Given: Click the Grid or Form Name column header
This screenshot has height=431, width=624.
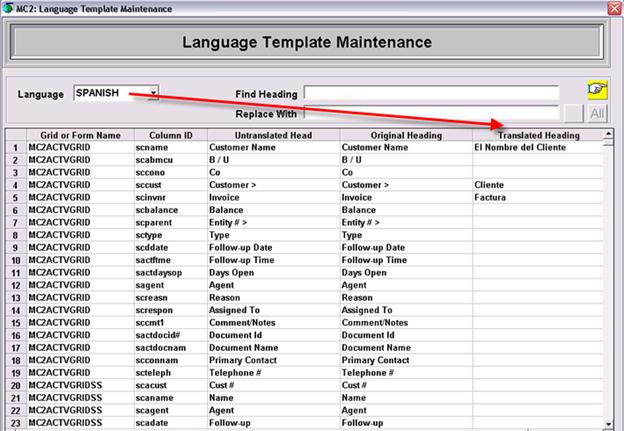Looking at the screenshot, I should tap(80, 135).
